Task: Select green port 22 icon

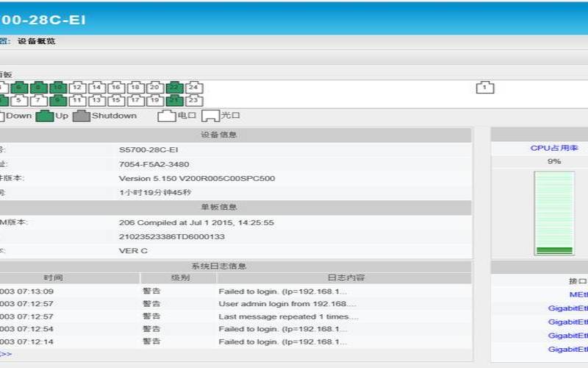Action: pyautogui.click(x=174, y=88)
